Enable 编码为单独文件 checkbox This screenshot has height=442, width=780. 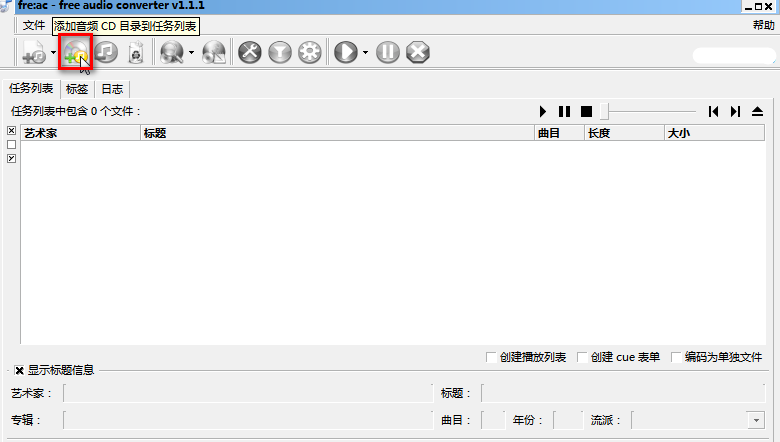(x=676, y=357)
